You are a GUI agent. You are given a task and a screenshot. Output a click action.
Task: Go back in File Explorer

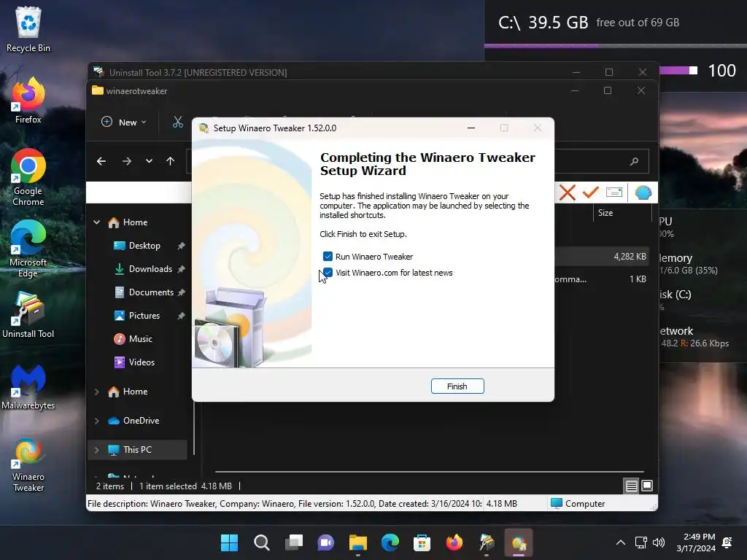pyautogui.click(x=101, y=161)
